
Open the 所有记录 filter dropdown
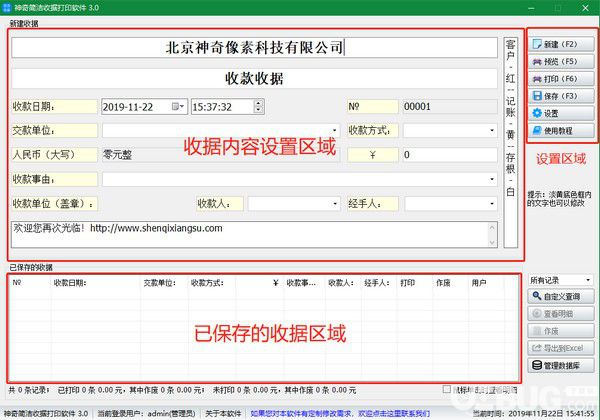click(x=588, y=280)
